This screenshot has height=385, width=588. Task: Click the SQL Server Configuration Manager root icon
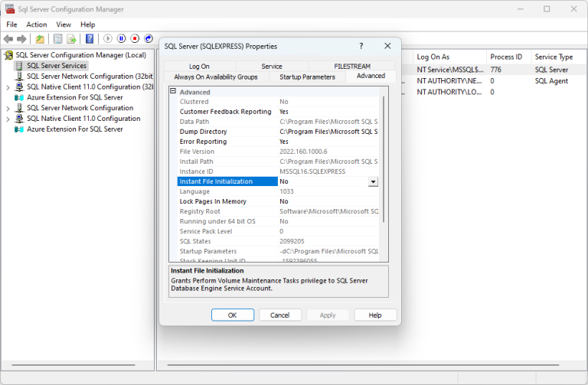[x=8, y=55]
